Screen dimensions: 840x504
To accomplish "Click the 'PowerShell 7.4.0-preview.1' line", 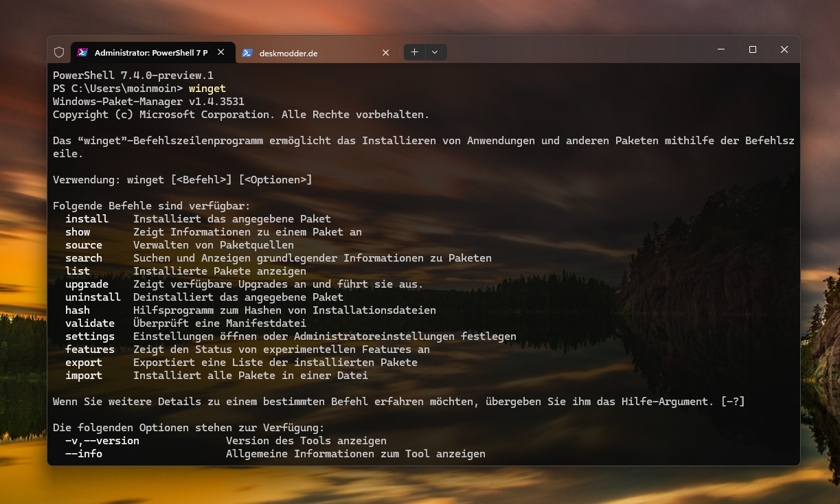I will coord(133,76).
